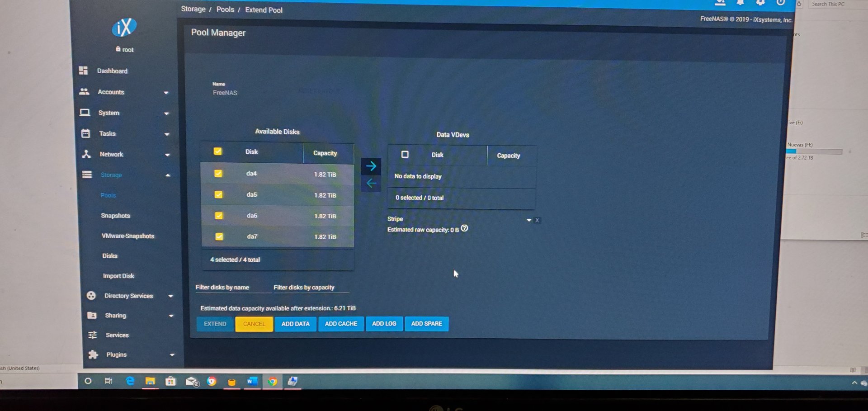Expand the Accounts menu arrow
Viewport: 868px width, 411px height.
click(x=166, y=93)
